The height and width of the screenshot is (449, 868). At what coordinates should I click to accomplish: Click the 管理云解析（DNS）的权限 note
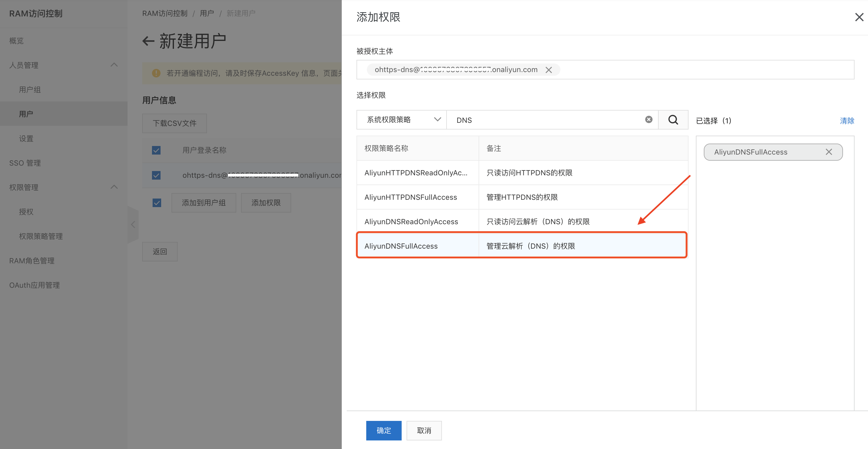coord(531,246)
